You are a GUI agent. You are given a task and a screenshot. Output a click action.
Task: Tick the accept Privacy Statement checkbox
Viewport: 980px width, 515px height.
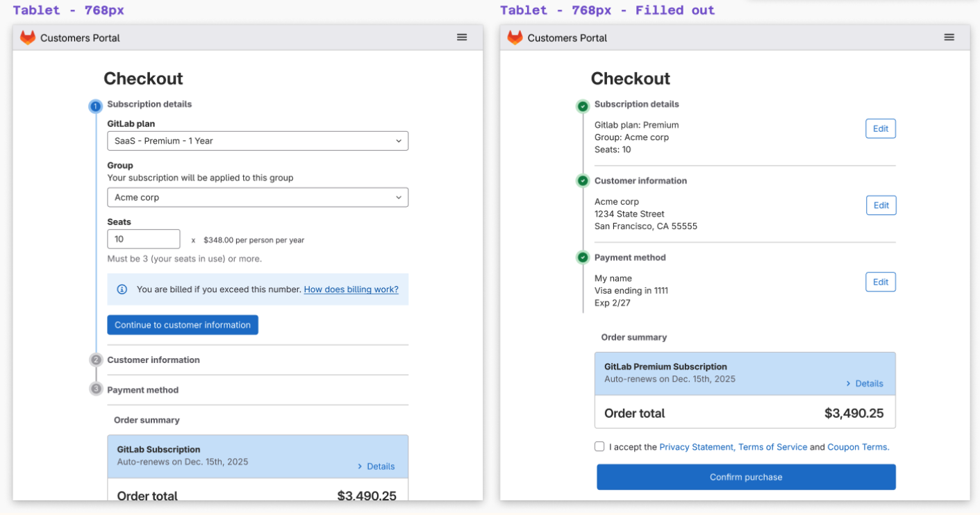599,446
